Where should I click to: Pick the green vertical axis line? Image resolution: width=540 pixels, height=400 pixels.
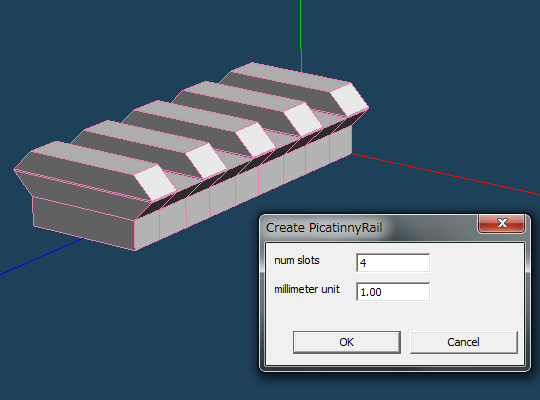(x=301, y=36)
